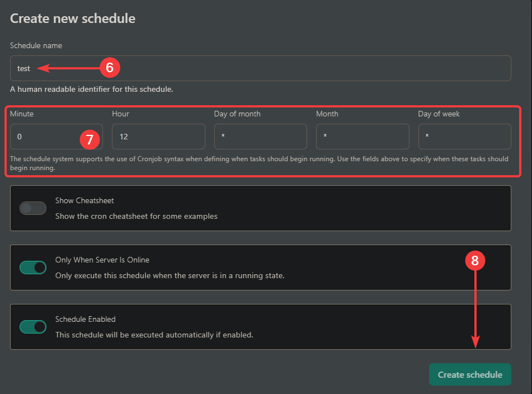This screenshot has height=394, width=532.
Task: Click the Schedule Enabled label text
Action: [x=85, y=319]
